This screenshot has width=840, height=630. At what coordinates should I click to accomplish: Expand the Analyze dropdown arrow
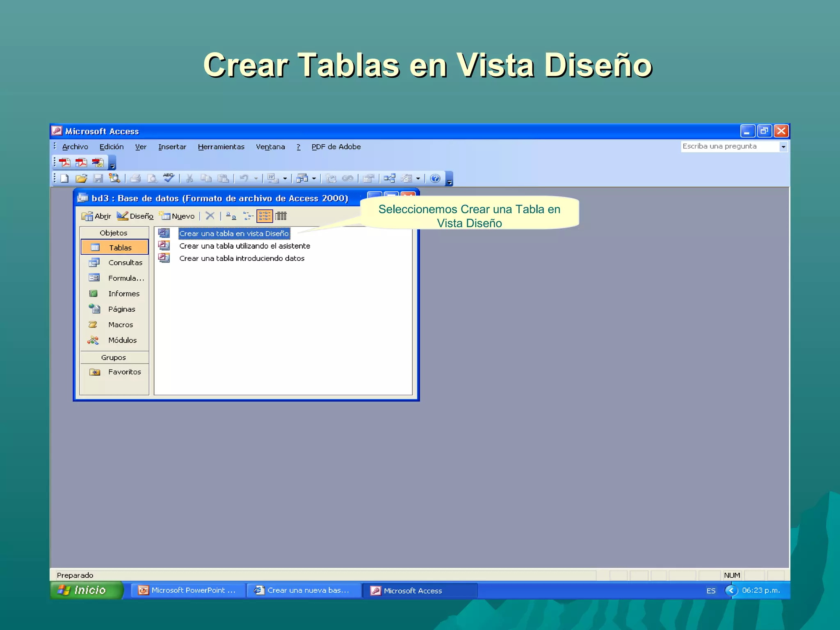coord(314,178)
